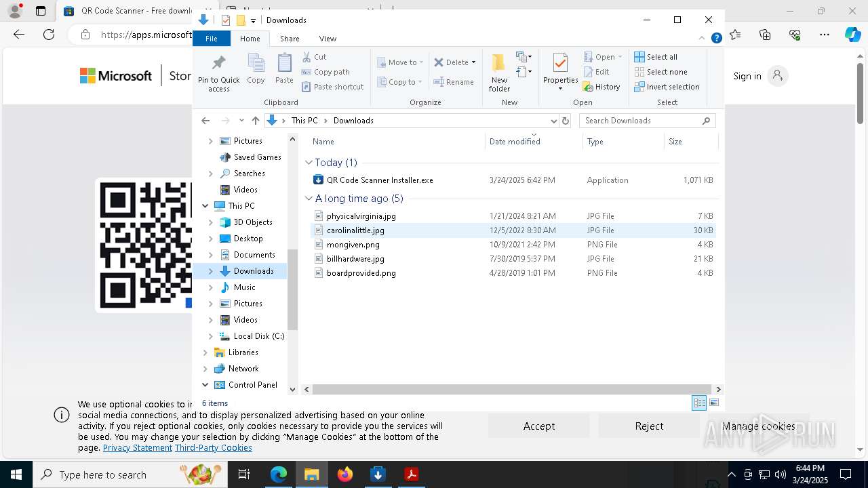Image resolution: width=868 pixels, height=488 pixels.
Task: Go up one folder level
Action: pyautogui.click(x=255, y=121)
